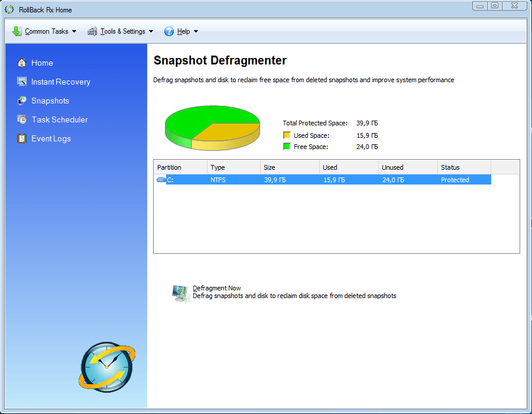Click the Event Logs clipboard icon
Image resolution: width=532 pixels, height=414 pixels.
pyautogui.click(x=22, y=138)
